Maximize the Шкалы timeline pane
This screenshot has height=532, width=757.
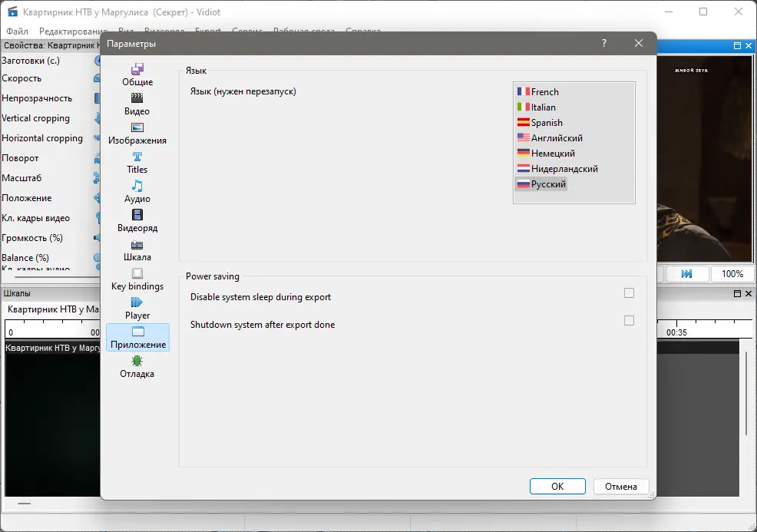click(737, 293)
